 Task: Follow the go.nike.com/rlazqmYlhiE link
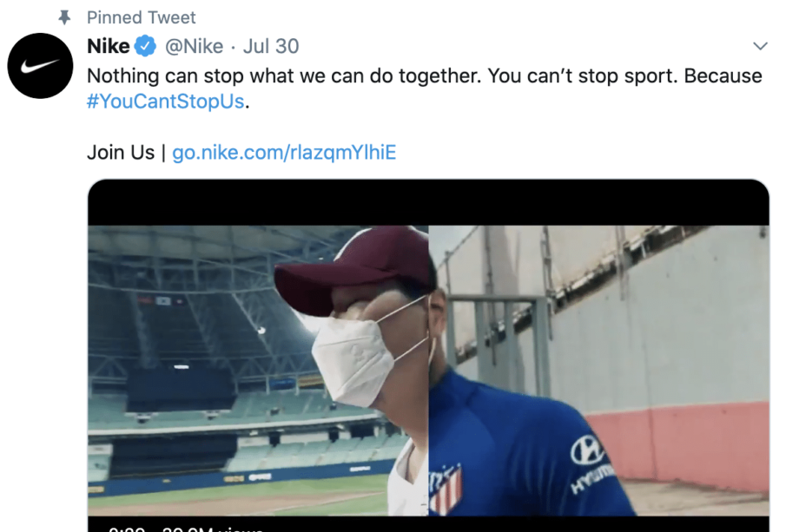coord(284,153)
